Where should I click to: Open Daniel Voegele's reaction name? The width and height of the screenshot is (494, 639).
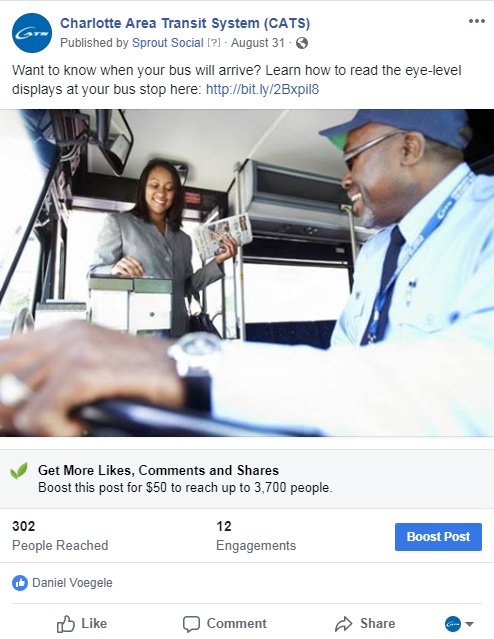coord(72,583)
